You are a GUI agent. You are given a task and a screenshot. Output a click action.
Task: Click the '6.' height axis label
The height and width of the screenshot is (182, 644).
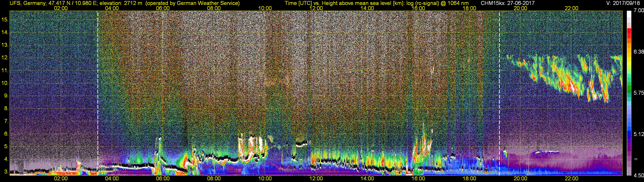(6, 134)
